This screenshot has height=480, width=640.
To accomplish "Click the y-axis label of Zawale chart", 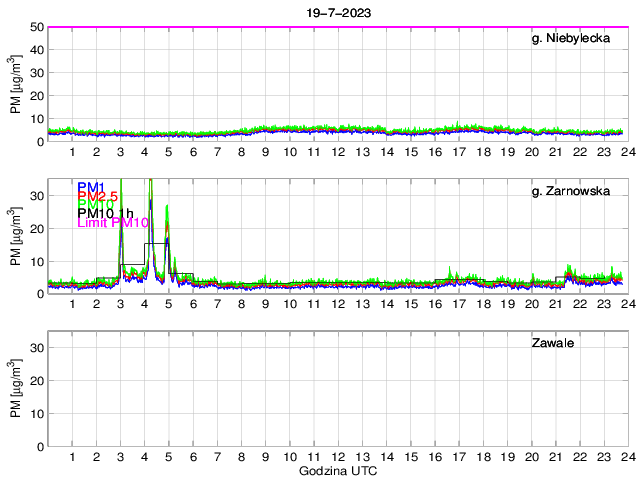I will 16,388.
